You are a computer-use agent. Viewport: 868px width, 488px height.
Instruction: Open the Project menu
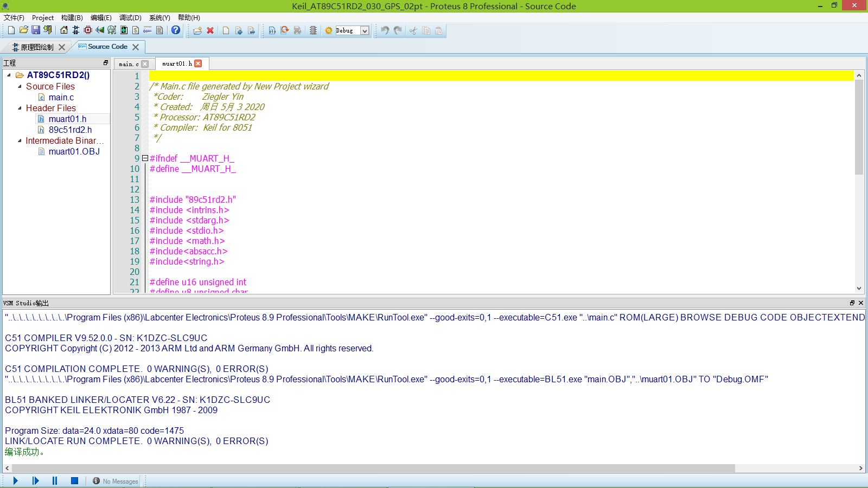coord(43,17)
